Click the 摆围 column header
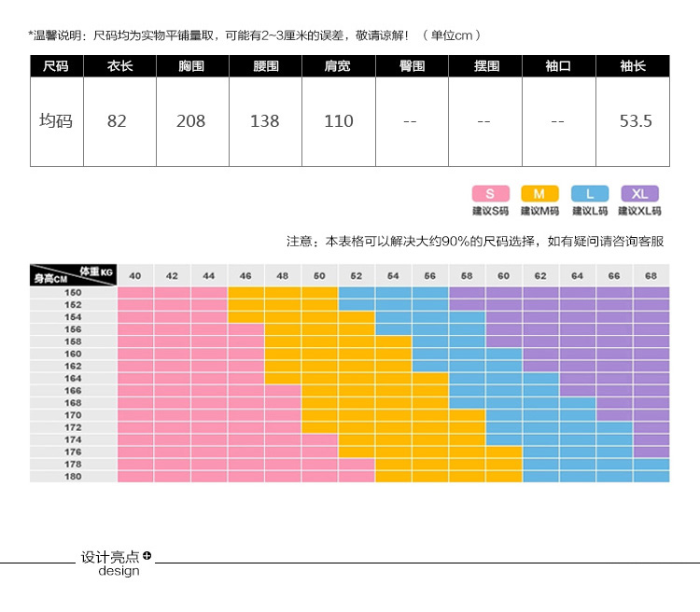The width and height of the screenshot is (700, 612). [485, 66]
